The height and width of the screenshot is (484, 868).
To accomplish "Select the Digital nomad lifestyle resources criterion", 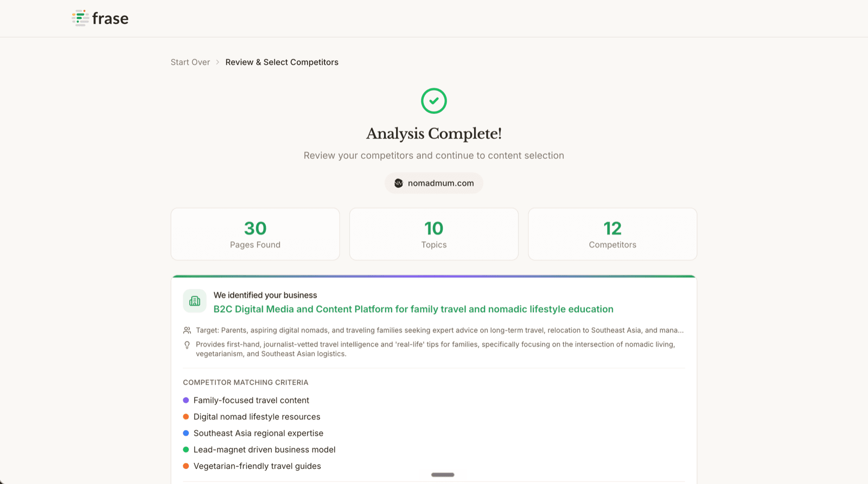I will 257,417.
